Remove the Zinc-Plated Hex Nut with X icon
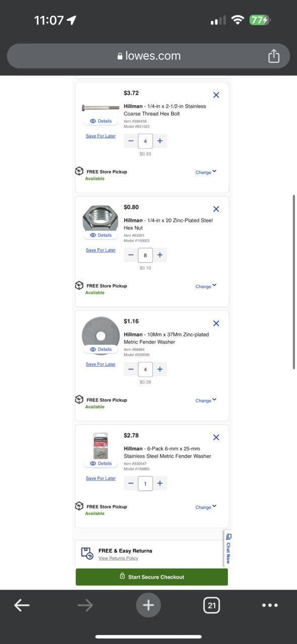 pyautogui.click(x=216, y=209)
